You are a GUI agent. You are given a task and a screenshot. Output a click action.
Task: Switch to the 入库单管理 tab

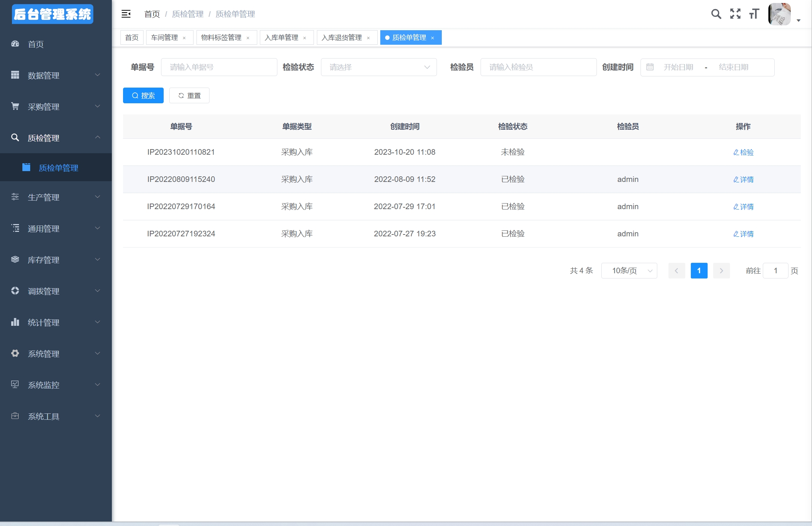(281, 38)
